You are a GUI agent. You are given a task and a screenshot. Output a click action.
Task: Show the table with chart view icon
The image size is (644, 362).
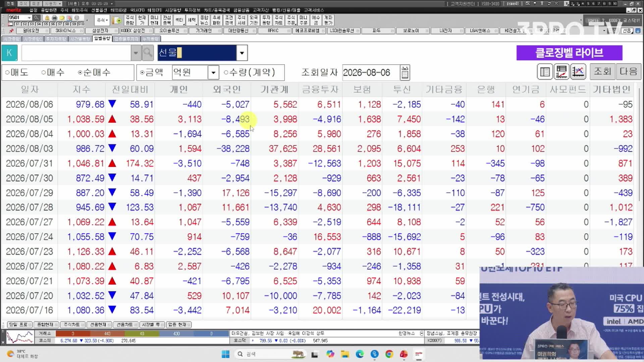(561, 72)
